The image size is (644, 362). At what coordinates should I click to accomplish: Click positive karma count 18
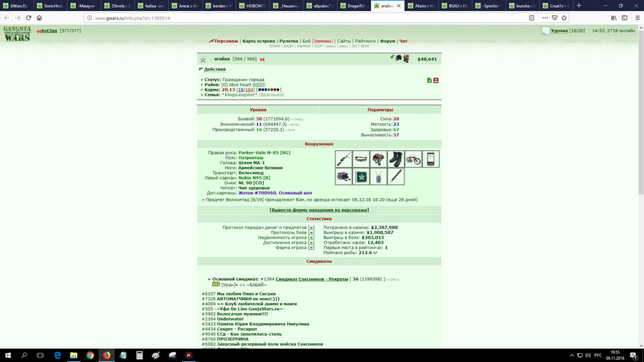(x=241, y=90)
